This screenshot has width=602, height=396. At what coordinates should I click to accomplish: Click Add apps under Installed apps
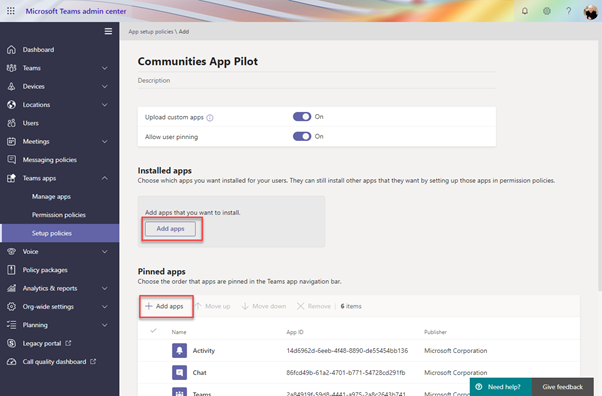(170, 229)
